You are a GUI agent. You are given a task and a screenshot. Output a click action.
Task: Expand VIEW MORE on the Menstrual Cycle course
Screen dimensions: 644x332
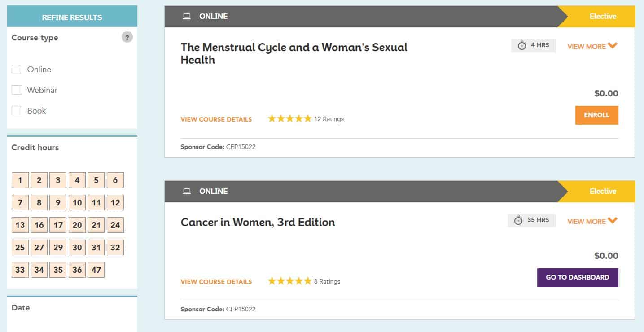591,46
